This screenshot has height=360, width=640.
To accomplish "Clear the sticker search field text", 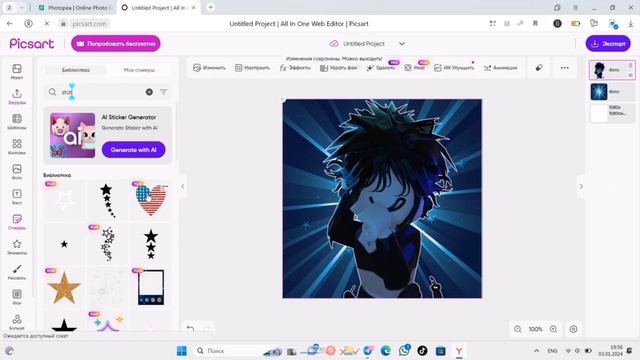I will (x=149, y=92).
